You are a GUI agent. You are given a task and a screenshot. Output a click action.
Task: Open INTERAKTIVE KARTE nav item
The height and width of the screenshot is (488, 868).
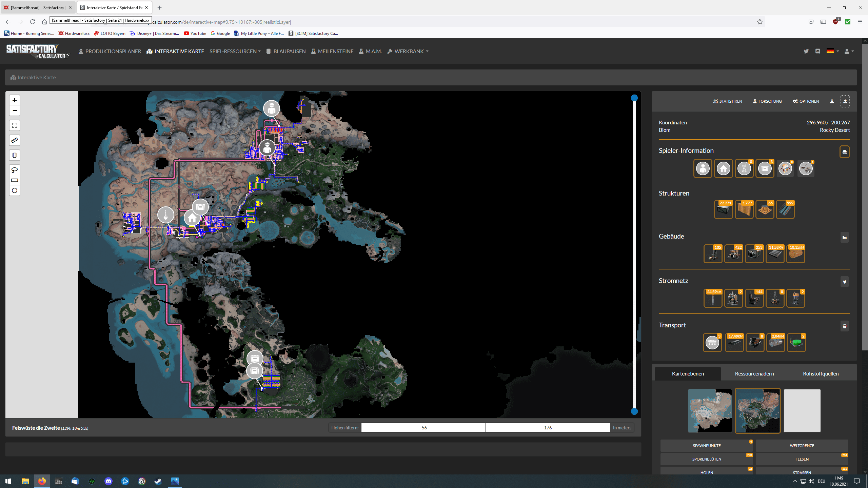(175, 52)
